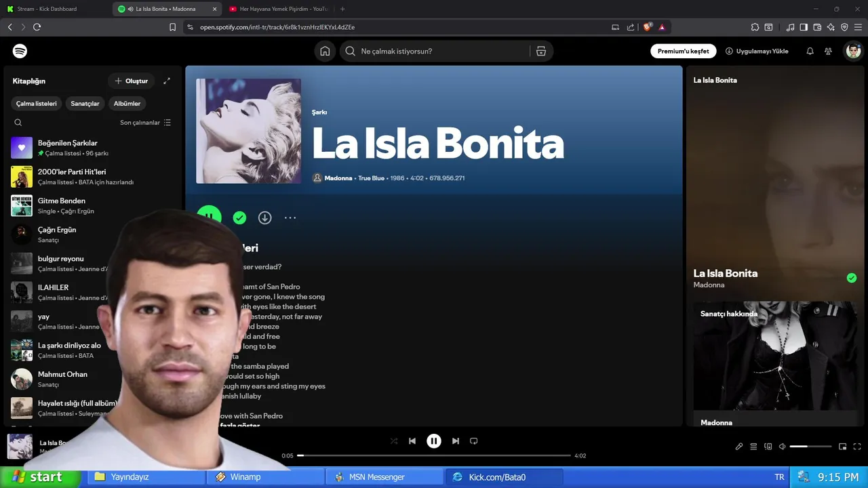Skip to the next track
Viewport: 868px width, 488px height.
pos(456,441)
